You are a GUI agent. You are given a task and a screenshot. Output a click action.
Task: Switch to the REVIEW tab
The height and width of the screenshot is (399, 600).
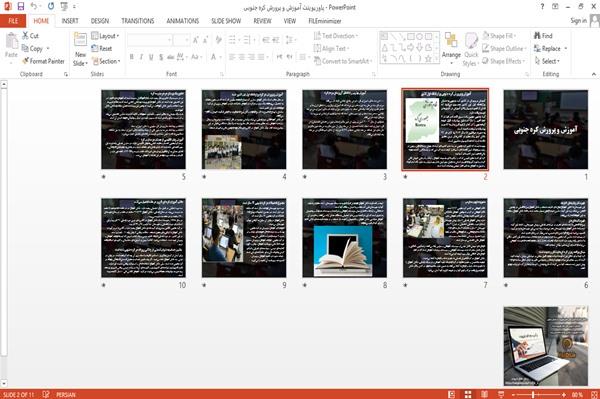pyautogui.click(x=262, y=21)
